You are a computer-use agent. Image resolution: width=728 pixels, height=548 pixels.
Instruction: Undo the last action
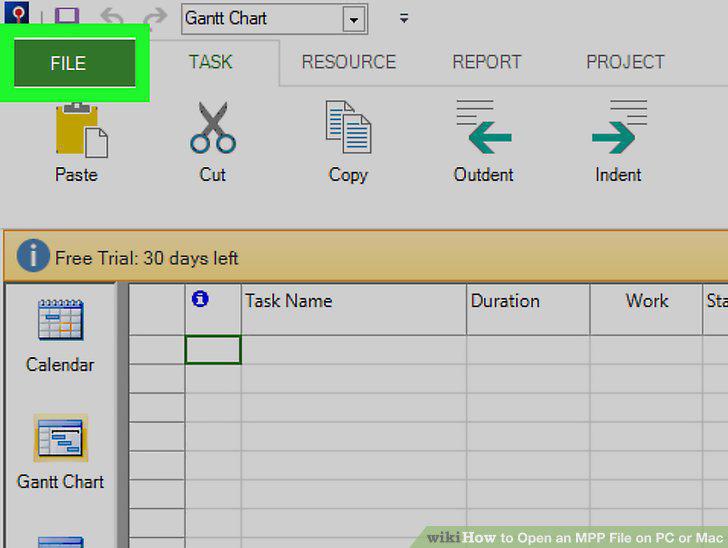click(x=112, y=17)
